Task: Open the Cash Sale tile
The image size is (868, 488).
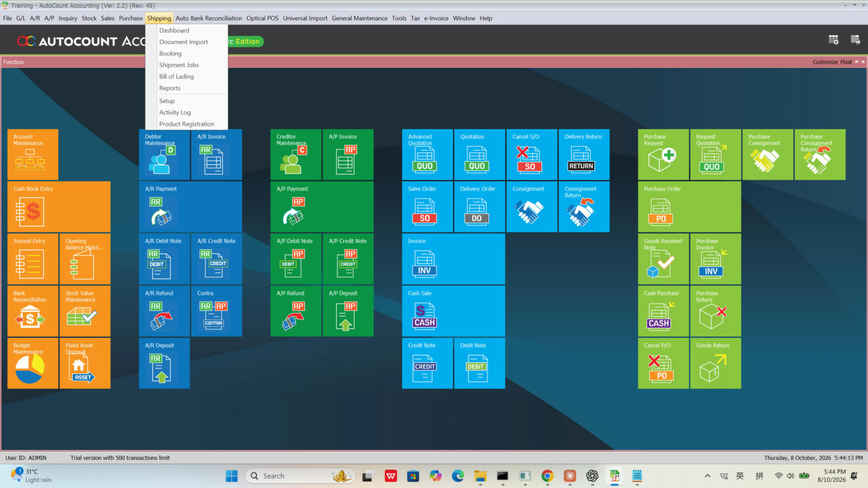Action: pyautogui.click(x=454, y=311)
